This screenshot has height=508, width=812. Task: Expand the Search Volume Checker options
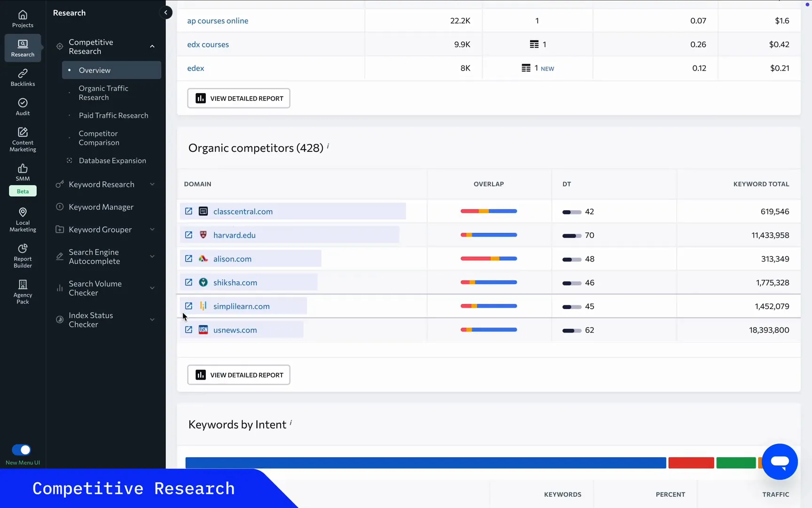pos(152,287)
